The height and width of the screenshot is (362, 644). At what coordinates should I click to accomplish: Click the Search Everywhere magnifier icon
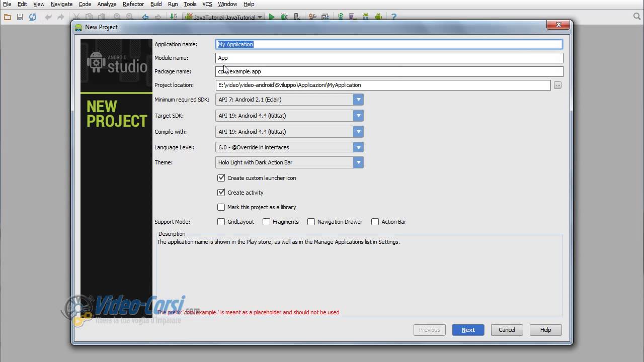(637, 17)
